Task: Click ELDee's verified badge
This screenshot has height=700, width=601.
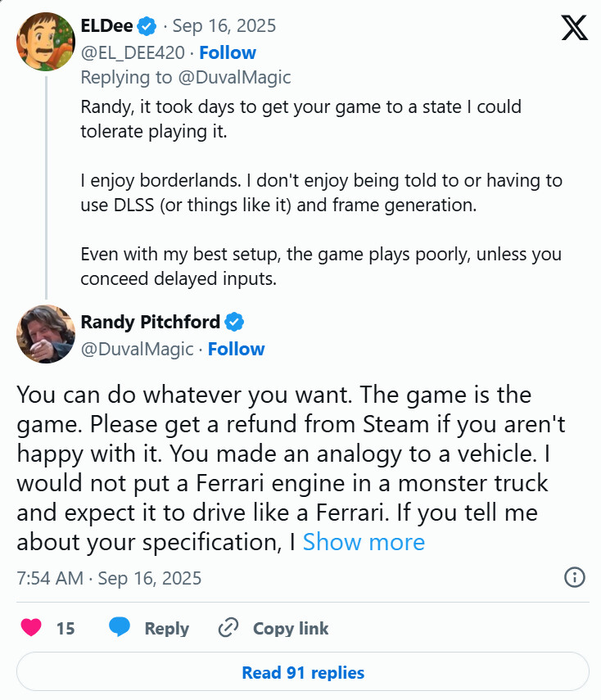Action: [x=147, y=26]
